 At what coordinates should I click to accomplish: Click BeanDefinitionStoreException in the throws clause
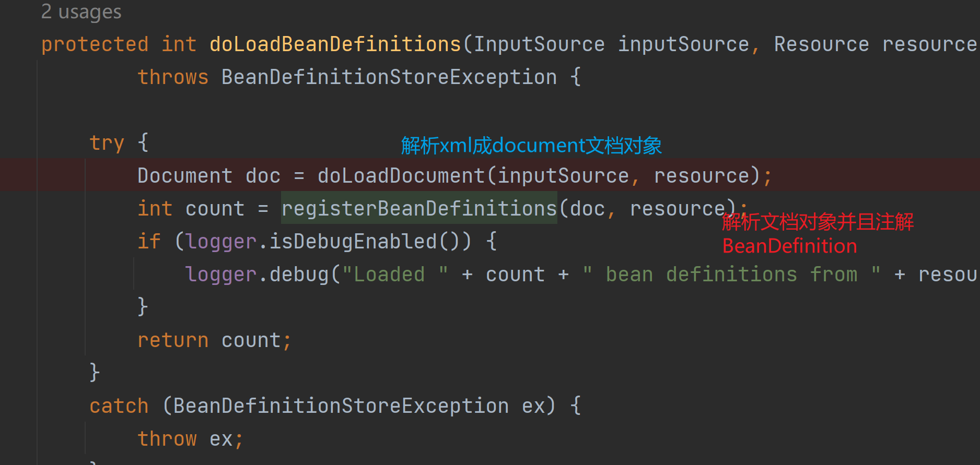pos(389,77)
